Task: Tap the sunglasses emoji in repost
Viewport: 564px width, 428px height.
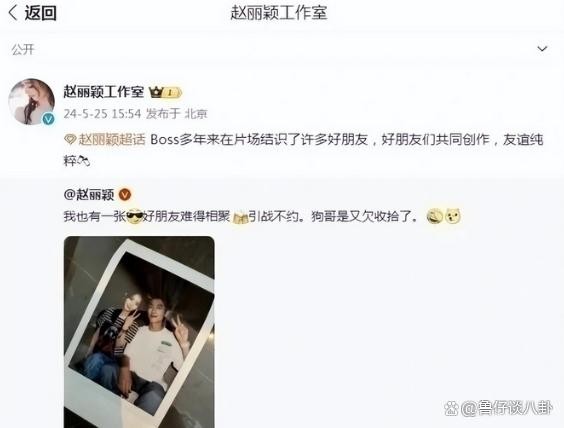Action: tap(135, 217)
